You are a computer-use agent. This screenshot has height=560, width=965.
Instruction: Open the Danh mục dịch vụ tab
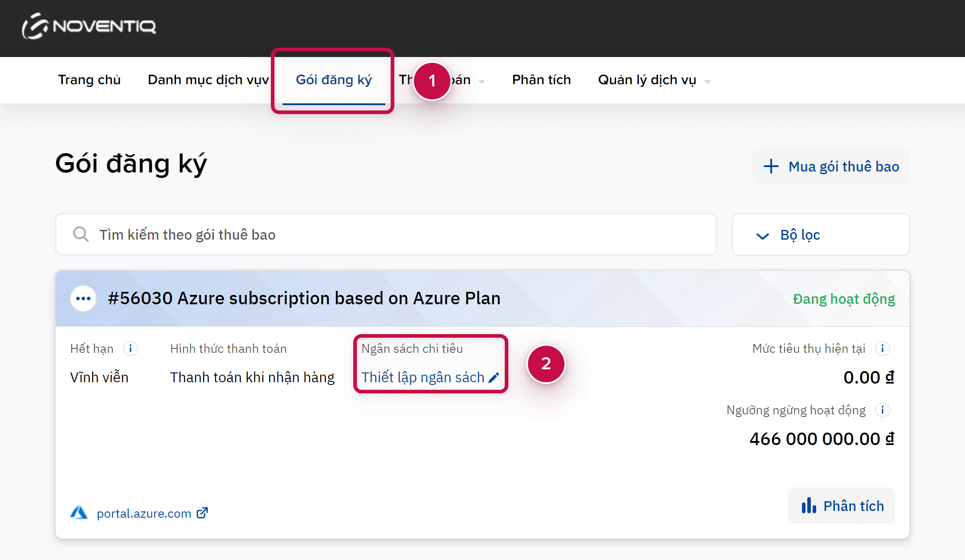[x=208, y=80]
